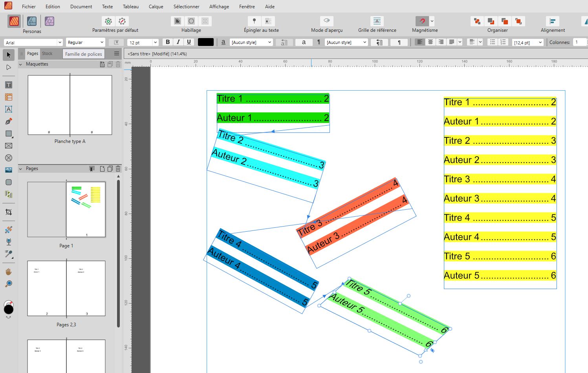The width and height of the screenshot is (588, 373).
Task: Open the Affichage menu
Action: point(219,7)
